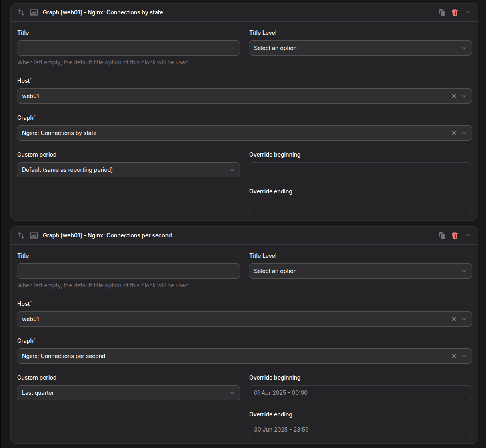This screenshot has height=448, width=486.
Task: Click the graph chart icon on Connections per second header
Action: tap(34, 235)
